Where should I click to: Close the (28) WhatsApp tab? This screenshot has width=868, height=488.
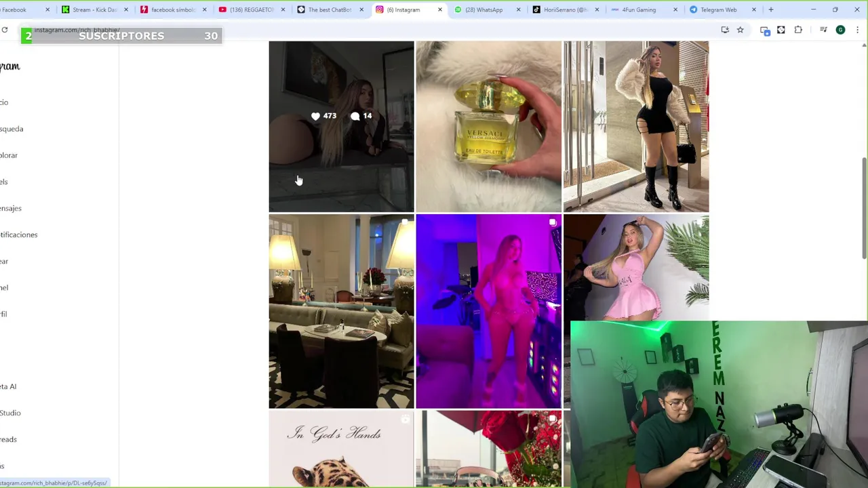(x=519, y=9)
